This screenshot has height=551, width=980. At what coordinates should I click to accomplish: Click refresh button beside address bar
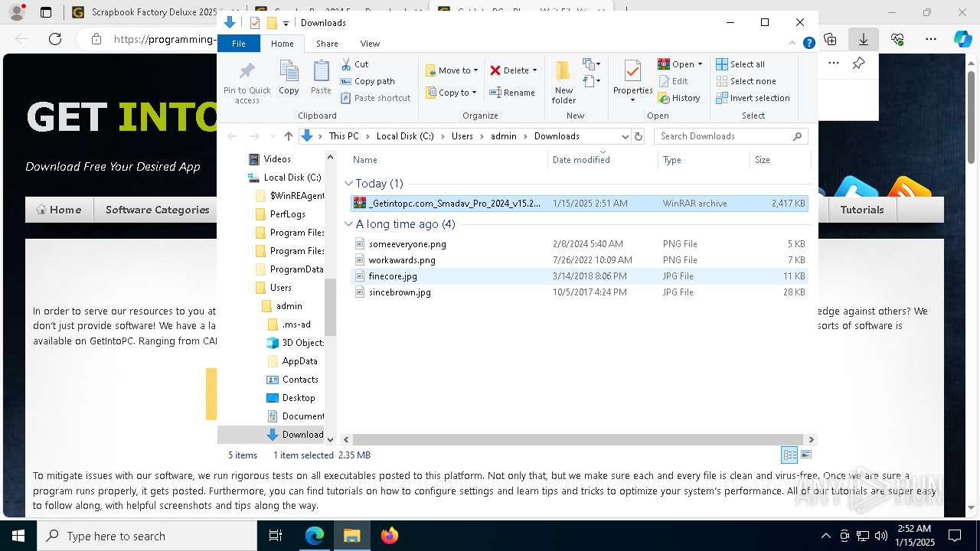click(639, 136)
